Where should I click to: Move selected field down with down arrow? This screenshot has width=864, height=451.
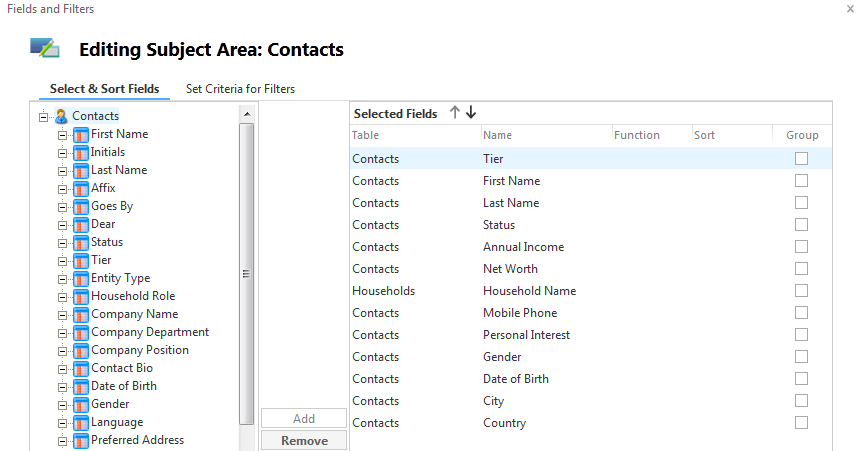coord(471,112)
